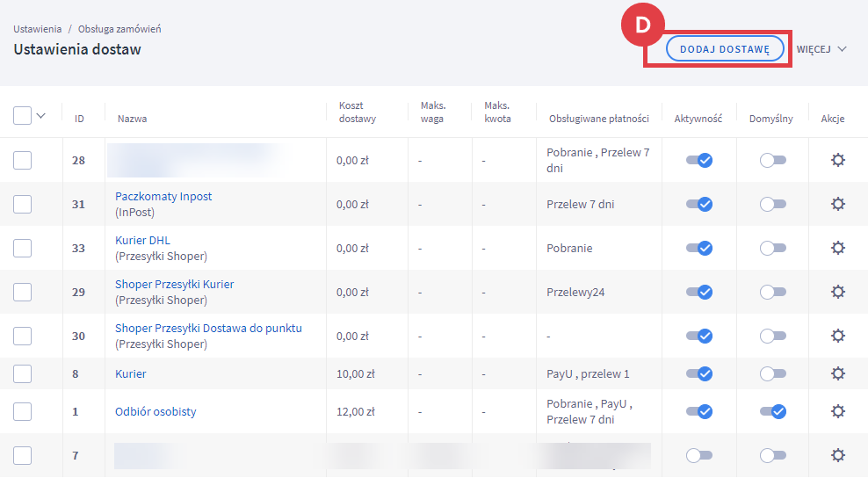Open actions gear for Dostawa do punktu
868x478 pixels.
pos(838,336)
